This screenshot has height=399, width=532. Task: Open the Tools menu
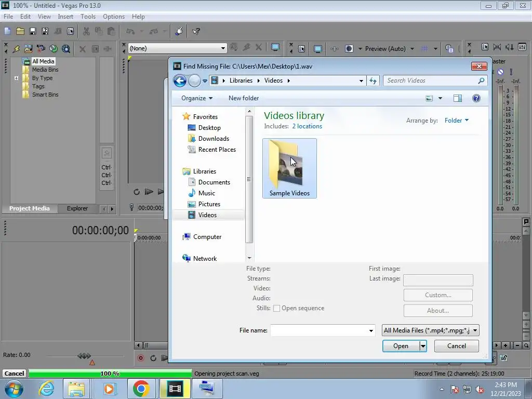point(88,16)
